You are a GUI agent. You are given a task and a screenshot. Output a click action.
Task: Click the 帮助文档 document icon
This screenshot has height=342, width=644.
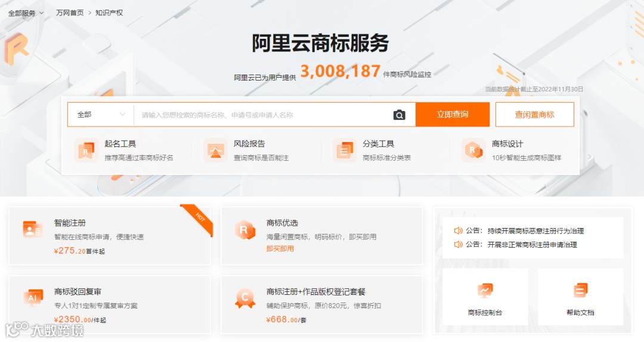[x=580, y=291]
